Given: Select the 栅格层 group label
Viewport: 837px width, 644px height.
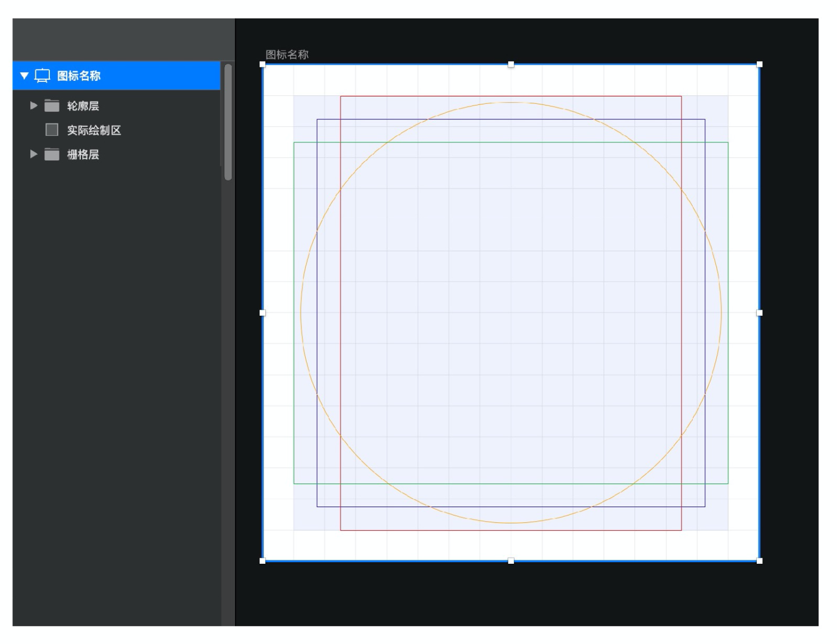Looking at the screenshot, I should [83, 155].
